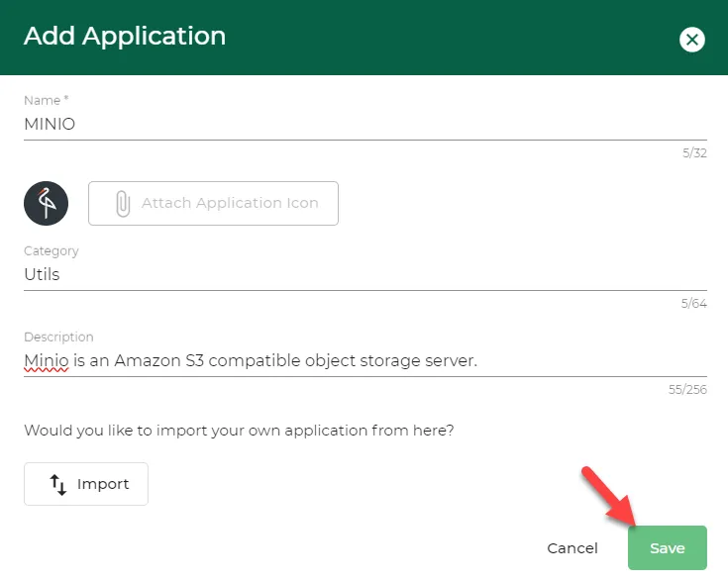Screen dimensions: 728x581
Task: Click the '5/32' character counter
Action: tap(694, 152)
